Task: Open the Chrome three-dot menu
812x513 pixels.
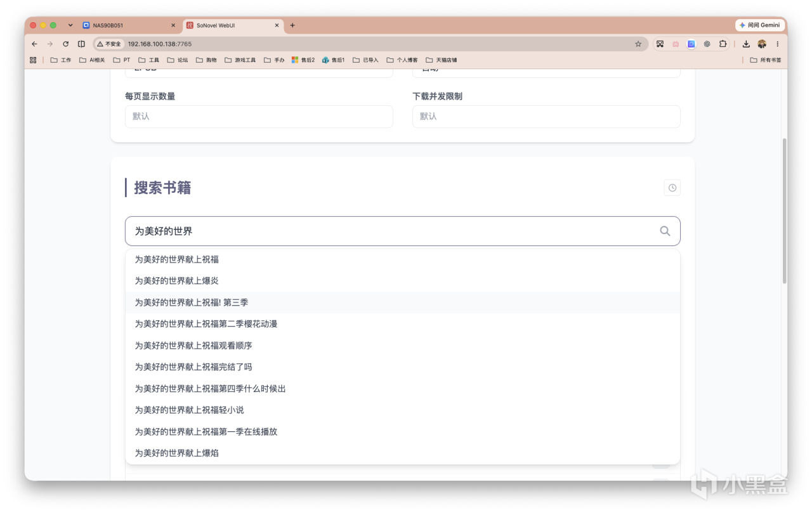Action: point(777,44)
